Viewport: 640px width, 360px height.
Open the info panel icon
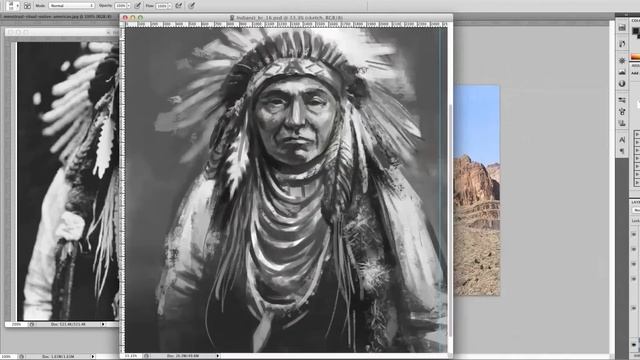(622, 83)
